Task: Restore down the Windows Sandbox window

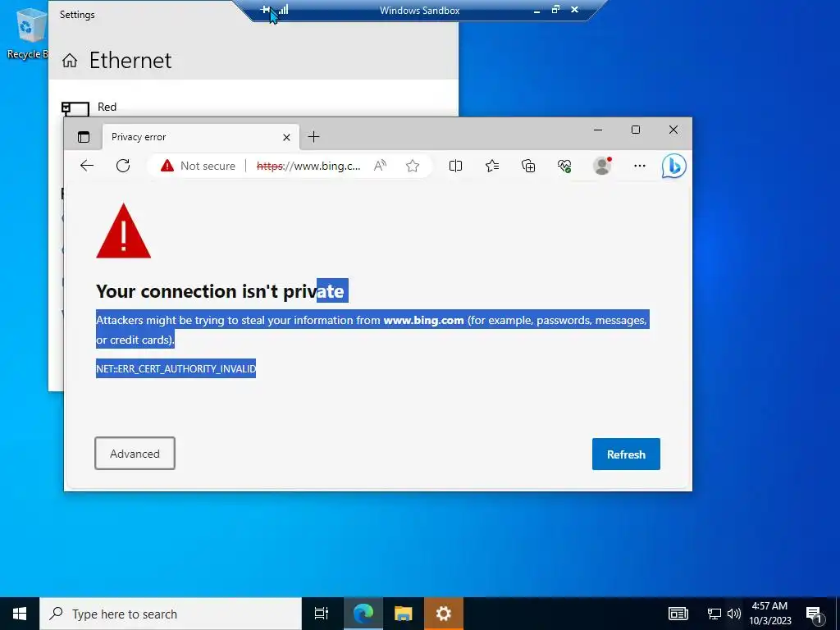Action: pos(555,9)
